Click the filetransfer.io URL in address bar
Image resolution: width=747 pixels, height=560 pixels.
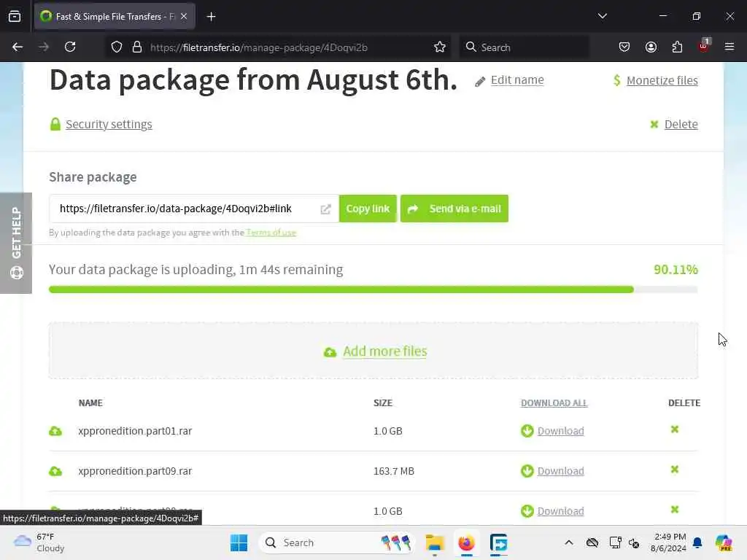[259, 47]
